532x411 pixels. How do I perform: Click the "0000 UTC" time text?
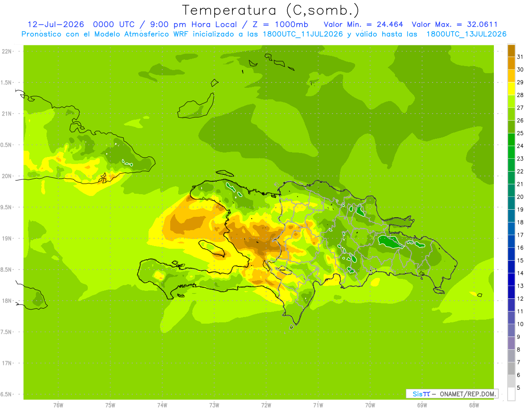[115, 24]
